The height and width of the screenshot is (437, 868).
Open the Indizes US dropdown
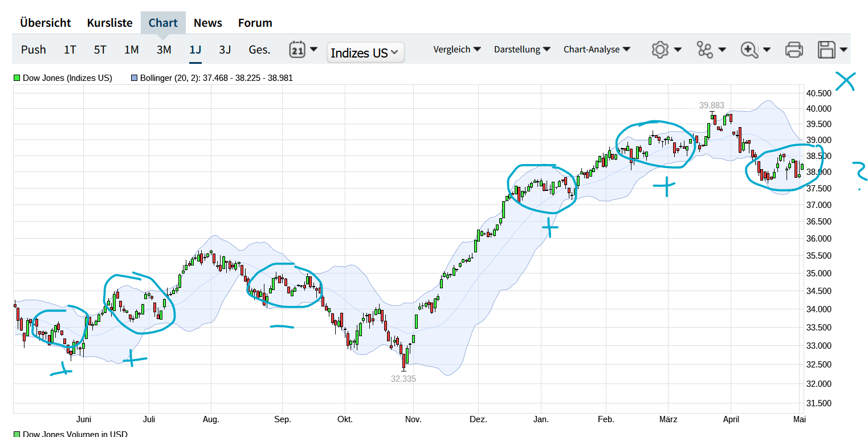(366, 53)
